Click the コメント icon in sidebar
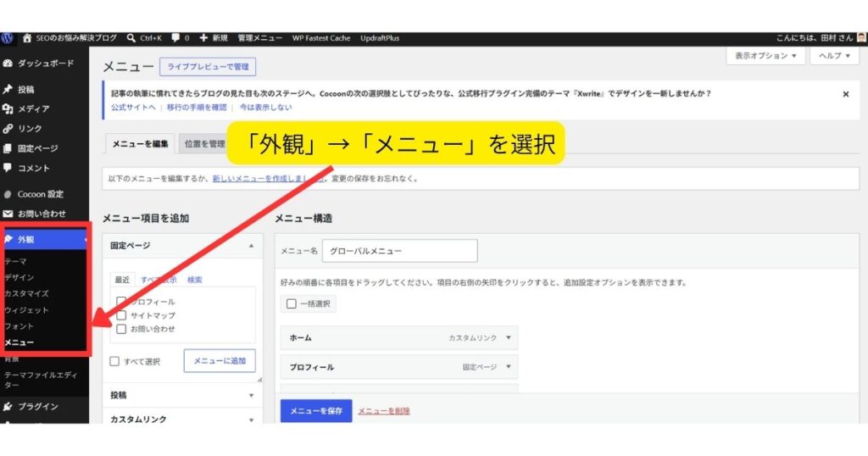The height and width of the screenshot is (456, 868). tap(8, 168)
